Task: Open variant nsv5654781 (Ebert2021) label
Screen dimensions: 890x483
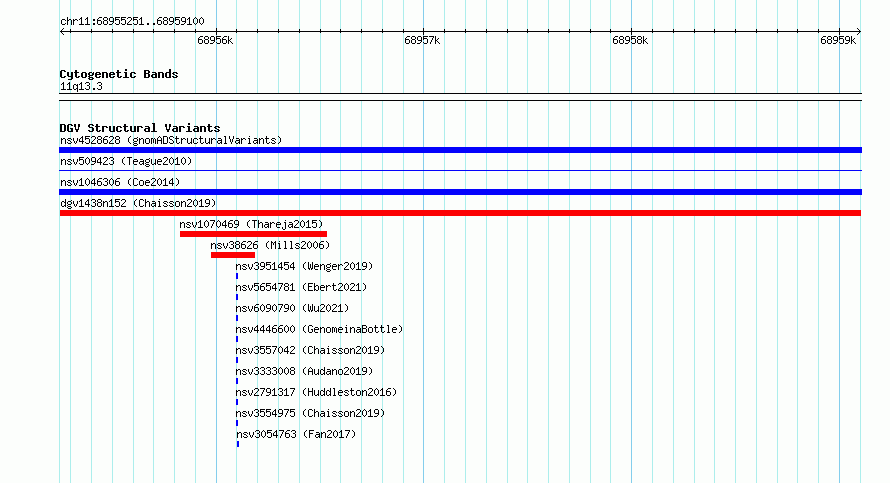Action: point(301,287)
